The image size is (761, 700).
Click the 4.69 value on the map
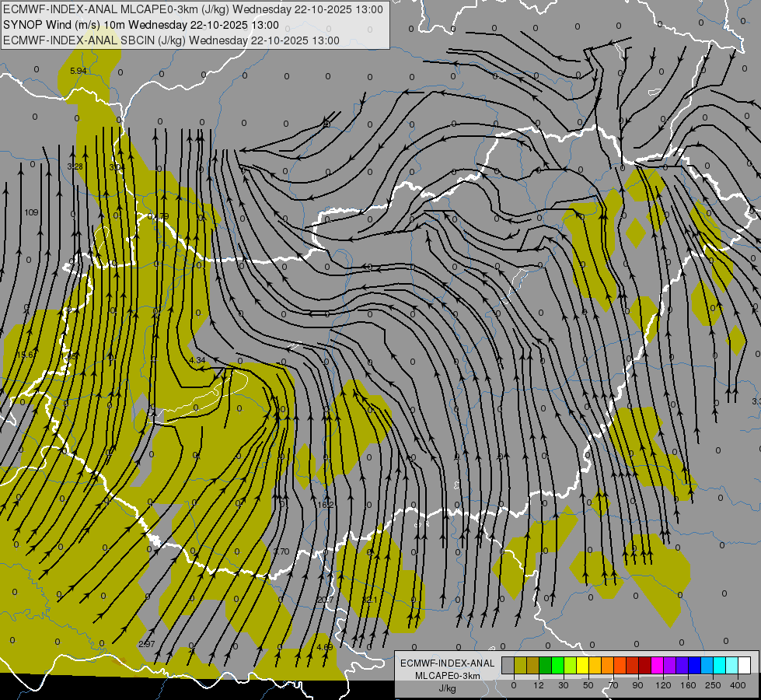325,647
